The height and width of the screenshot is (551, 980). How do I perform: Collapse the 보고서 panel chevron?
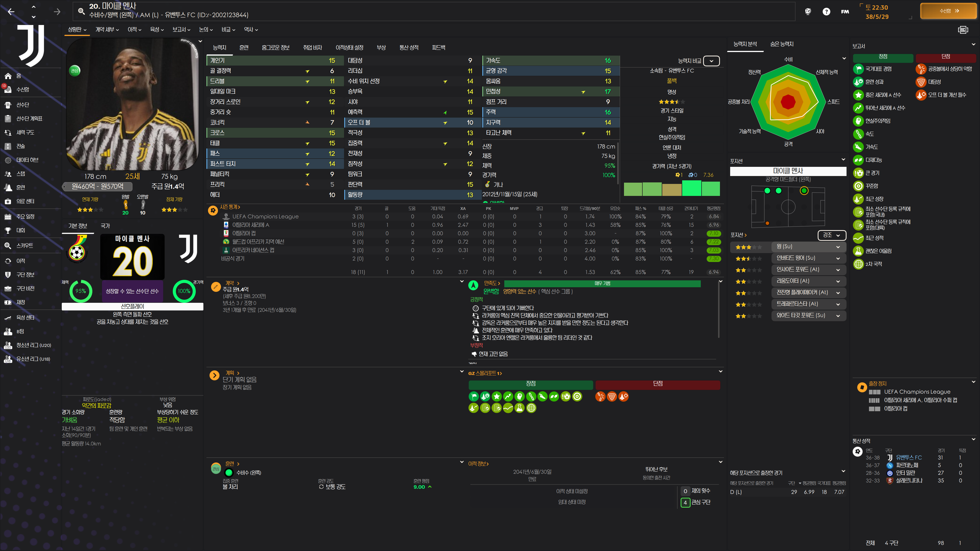tap(973, 44)
